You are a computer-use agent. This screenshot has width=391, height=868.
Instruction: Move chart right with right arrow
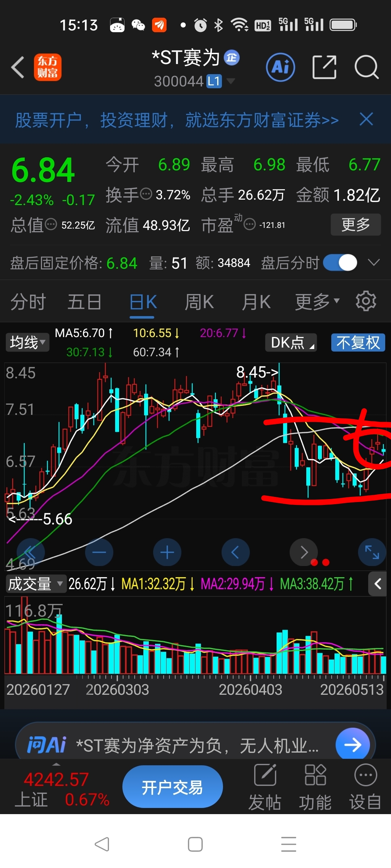304,552
